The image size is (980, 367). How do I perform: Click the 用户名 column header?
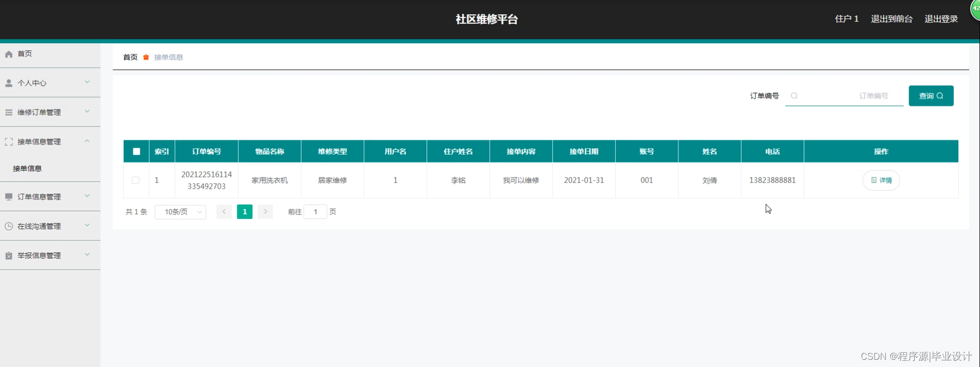(x=395, y=151)
